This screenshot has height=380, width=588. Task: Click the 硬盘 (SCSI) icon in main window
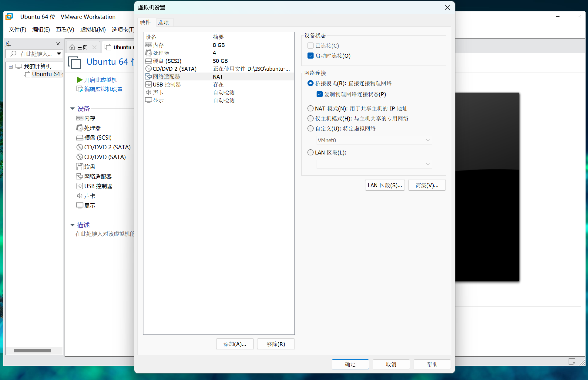pyautogui.click(x=79, y=137)
